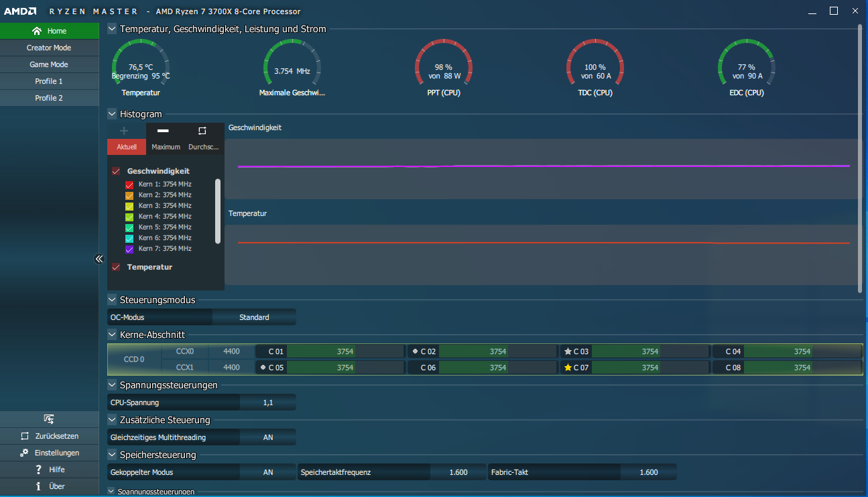Open Profile 2
868x497 pixels.
[50, 98]
